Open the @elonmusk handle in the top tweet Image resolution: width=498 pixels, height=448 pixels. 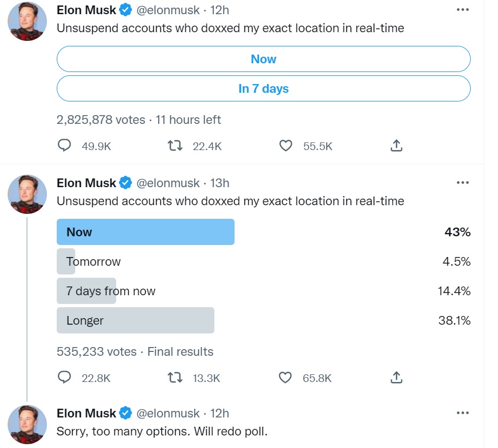[168, 10]
